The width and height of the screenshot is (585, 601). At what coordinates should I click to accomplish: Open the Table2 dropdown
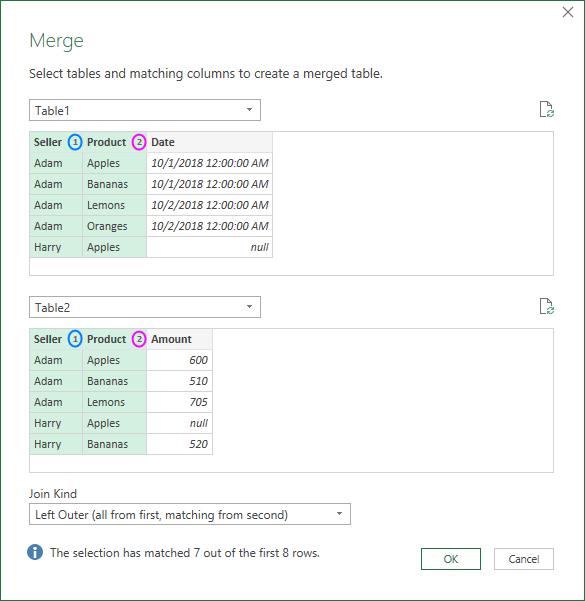click(x=145, y=307)
